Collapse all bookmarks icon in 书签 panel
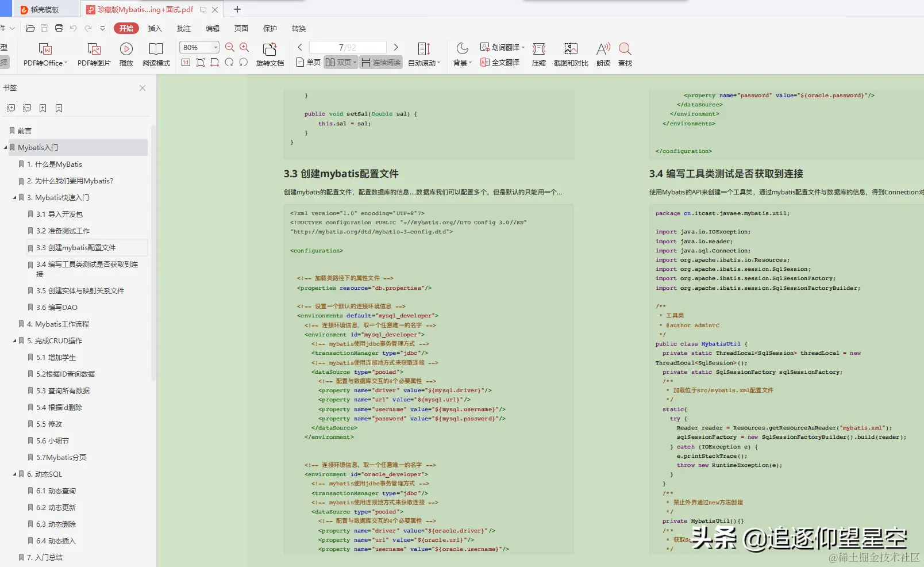Screen dimensions: 924x567 [27, 108]
